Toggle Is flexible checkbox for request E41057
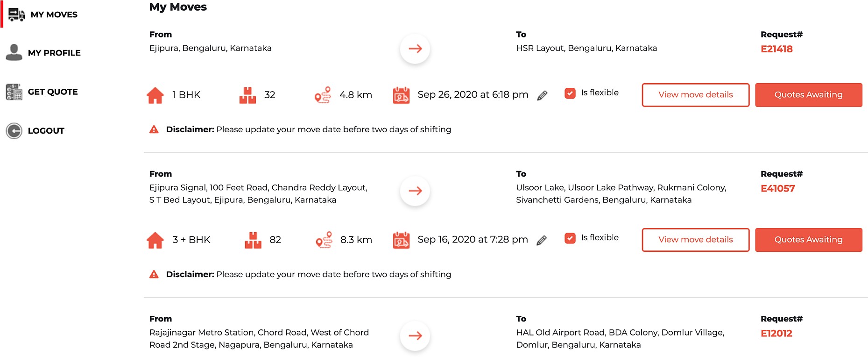Screen dimensions: 868x357 [x=570, y=238]
